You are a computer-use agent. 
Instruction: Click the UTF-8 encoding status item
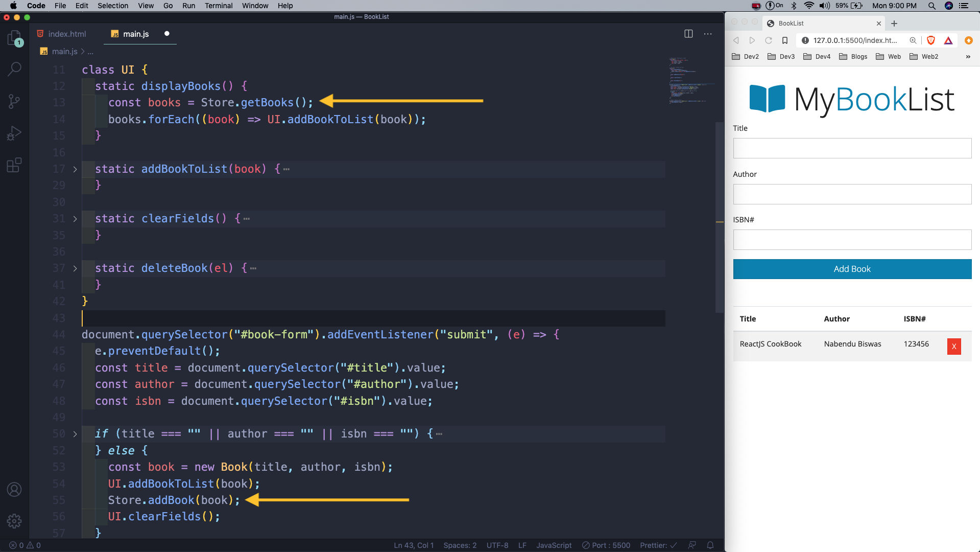coord(497,545)
